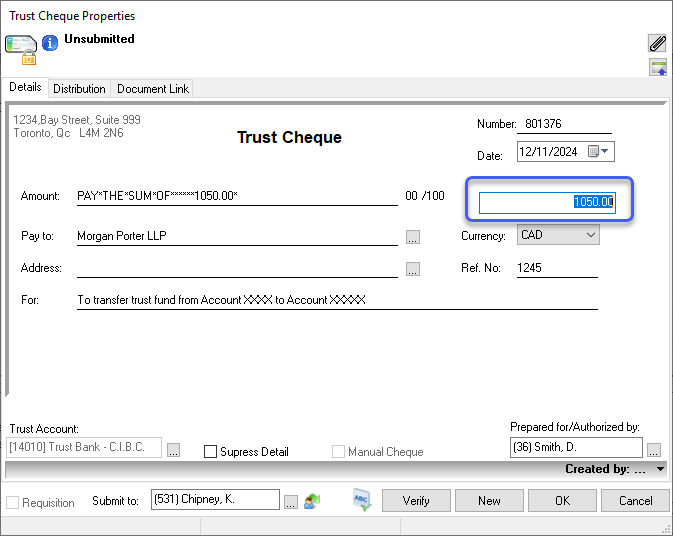Click the amount field showing 1050.00

click(547, 202)
